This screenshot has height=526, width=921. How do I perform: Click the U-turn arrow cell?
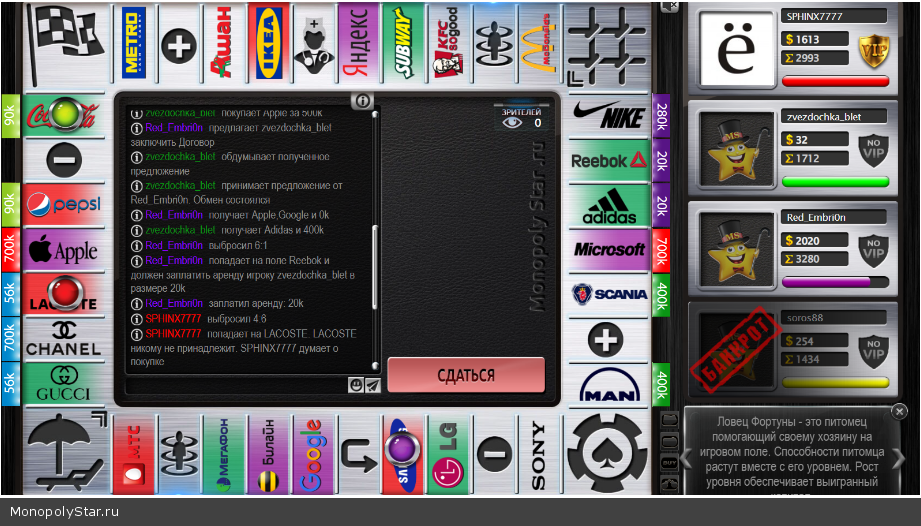pyautogui.click(x=358, y=454)
